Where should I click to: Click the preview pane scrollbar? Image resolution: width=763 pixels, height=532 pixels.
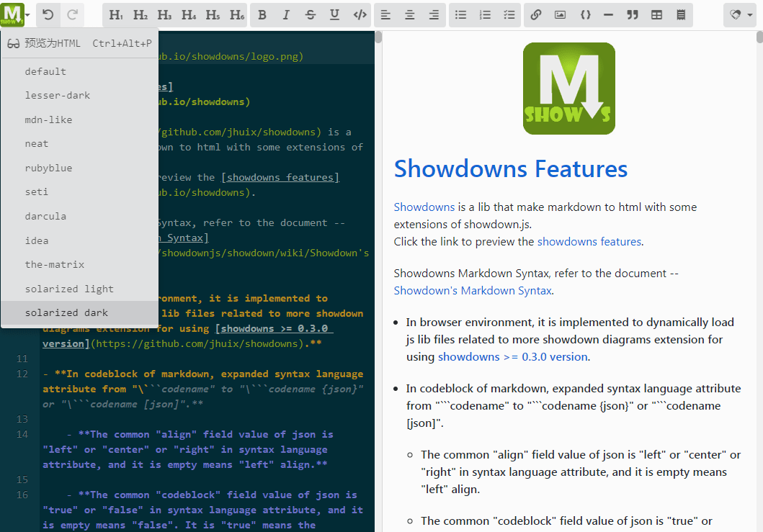tap(759, 37)
